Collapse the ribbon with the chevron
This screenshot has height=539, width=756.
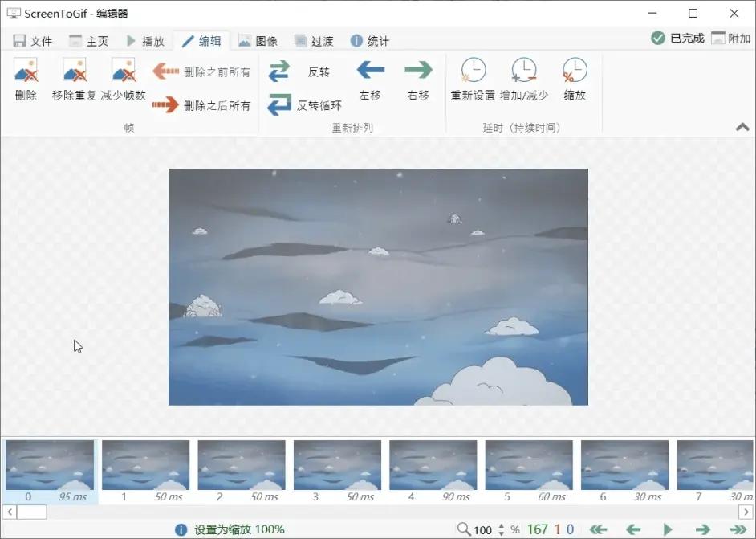[742, 127]
